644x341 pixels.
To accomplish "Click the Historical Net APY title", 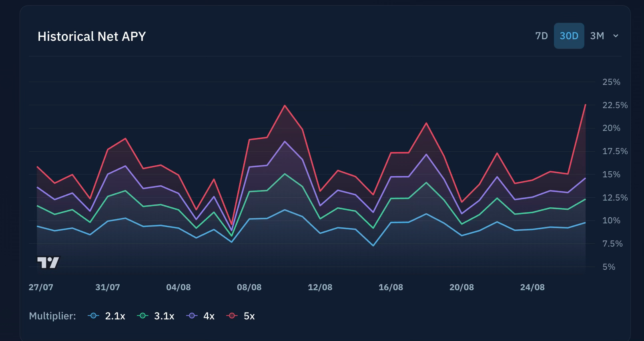I will (92, 36).
